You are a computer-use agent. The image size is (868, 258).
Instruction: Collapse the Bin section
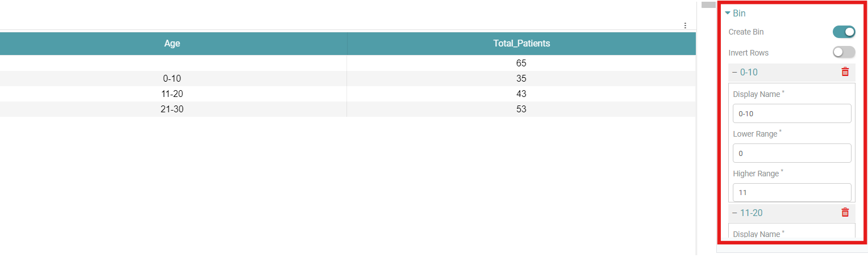(x=728, y=13)
